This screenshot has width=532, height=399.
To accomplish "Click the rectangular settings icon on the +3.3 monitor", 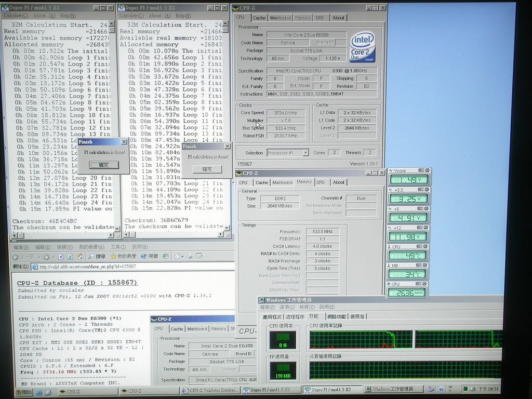I will coord(421,189).
